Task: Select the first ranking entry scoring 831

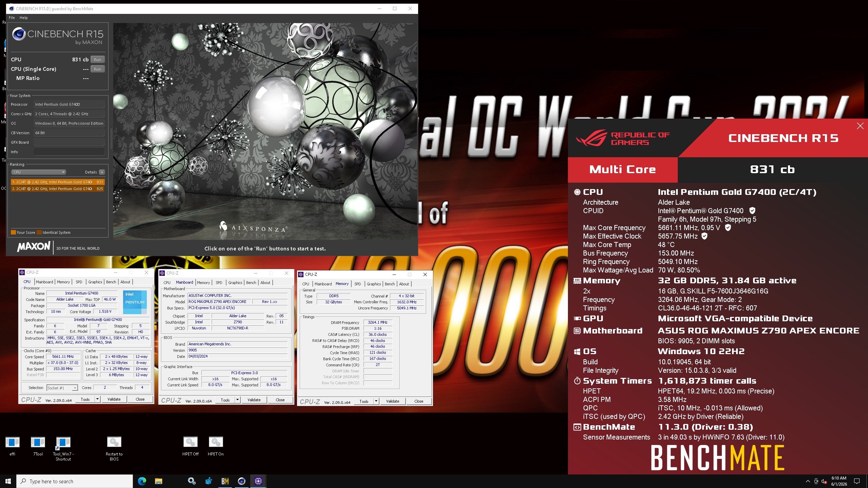Action: click(58, 182)
